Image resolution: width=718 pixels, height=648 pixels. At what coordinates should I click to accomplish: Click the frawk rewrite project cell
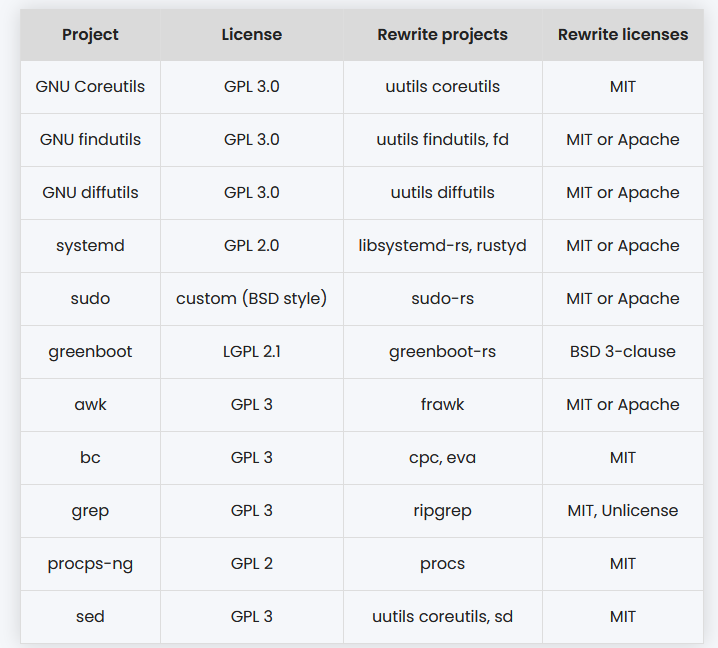pos(442,405)
